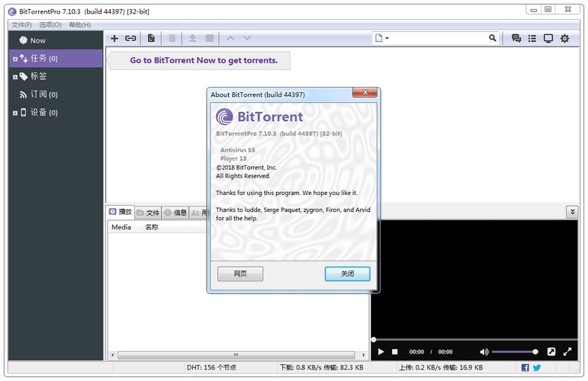This screenshot has width=588, height=381.
Task: Click the 关闭 button in About dialog
Action: pos(347,274)
